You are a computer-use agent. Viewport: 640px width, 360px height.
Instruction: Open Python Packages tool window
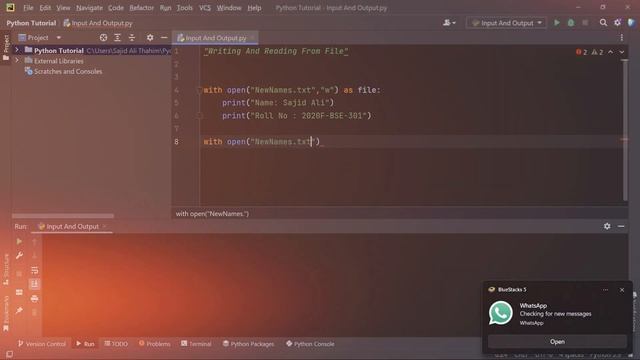[x=249, y=344]
